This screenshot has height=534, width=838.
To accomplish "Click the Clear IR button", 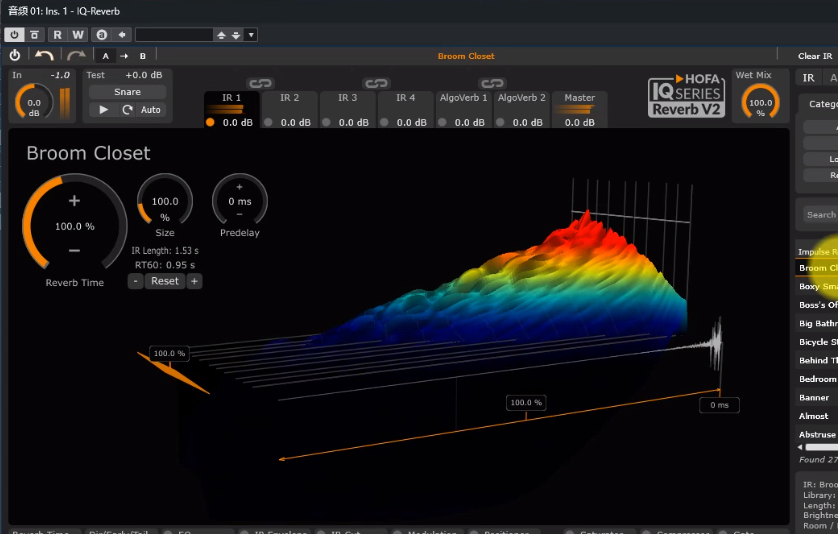I will [x=814, y=56].
